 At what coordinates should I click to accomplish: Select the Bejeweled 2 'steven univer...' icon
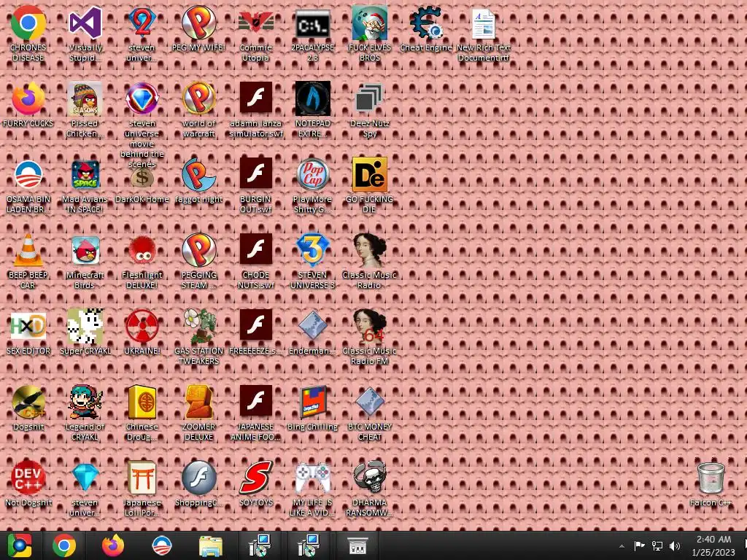(142, 34)
